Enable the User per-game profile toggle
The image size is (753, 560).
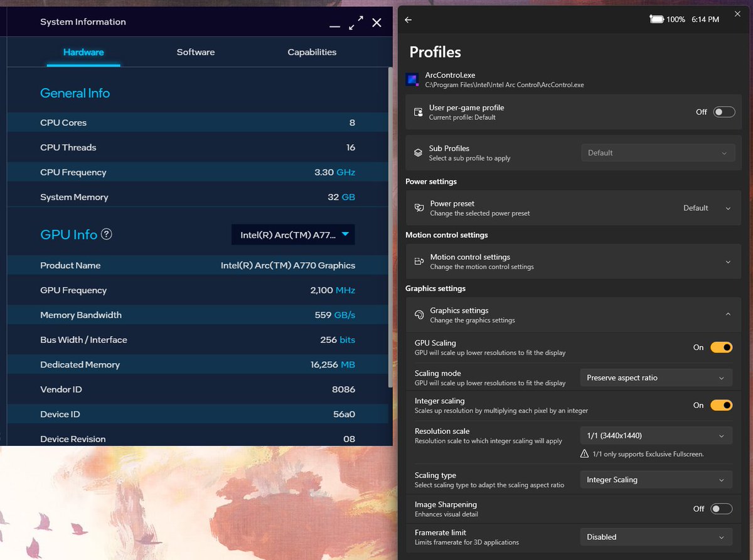pos(724,112)
